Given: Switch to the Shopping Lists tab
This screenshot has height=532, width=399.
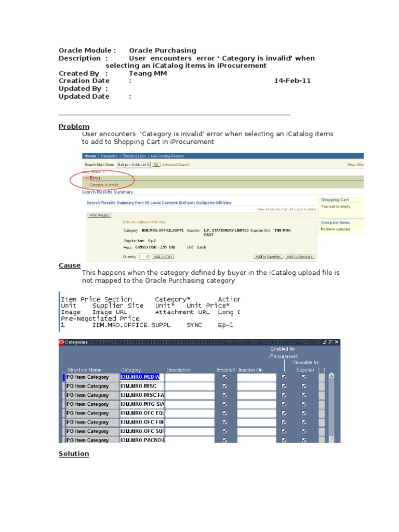Looking at the screenshot, I should pyautogui.click(x=134, y=156).
